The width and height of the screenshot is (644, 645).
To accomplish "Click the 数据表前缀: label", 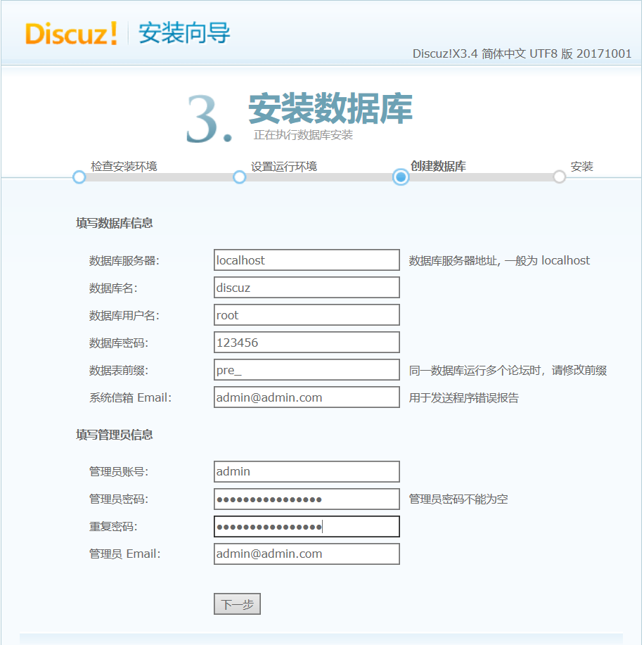I will tap(118, 370).
